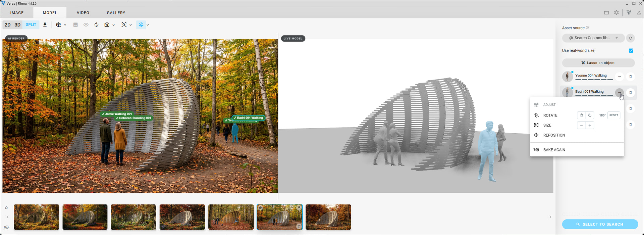
Task: Expand the camera options dropdown arrow
Action: tap(114, 25)
